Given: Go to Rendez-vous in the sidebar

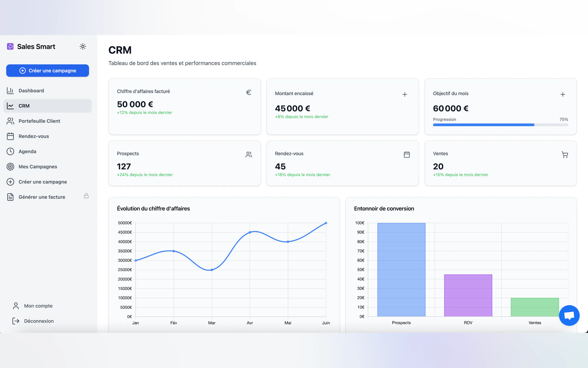Looking at the screenshot, I should click(x=34, y=136).
